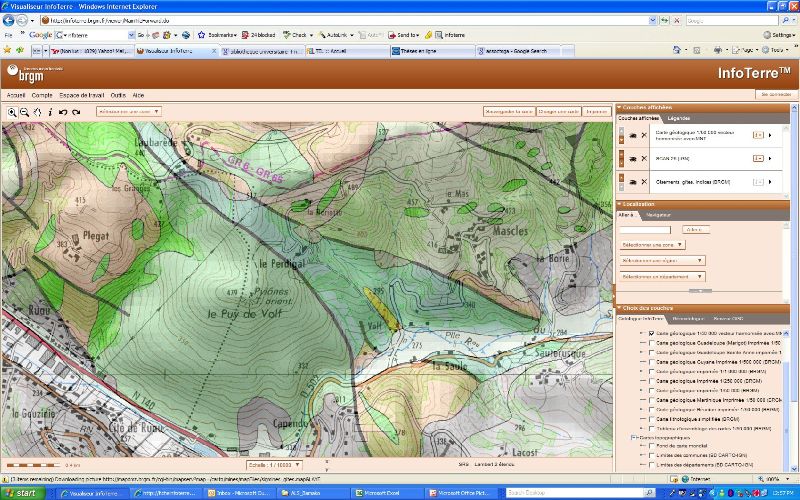The image size is (800, 500).
Task: Click the Aller à button
Action: [x=694, y=230]
